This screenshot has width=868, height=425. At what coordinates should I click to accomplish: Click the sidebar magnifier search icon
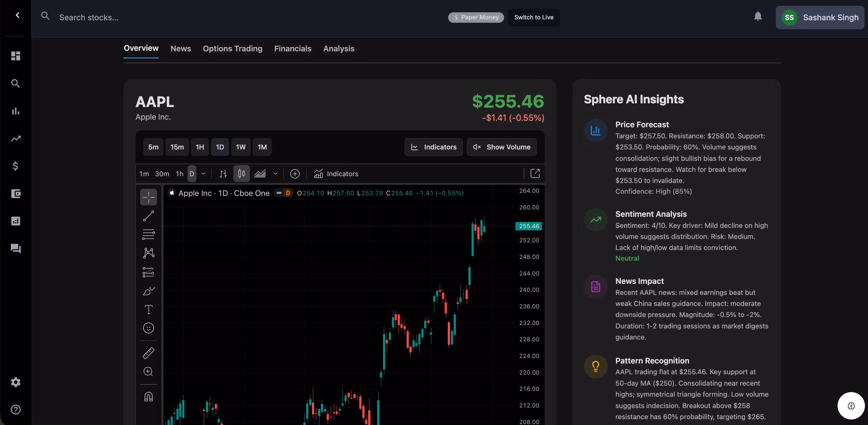tap(15, 83)
